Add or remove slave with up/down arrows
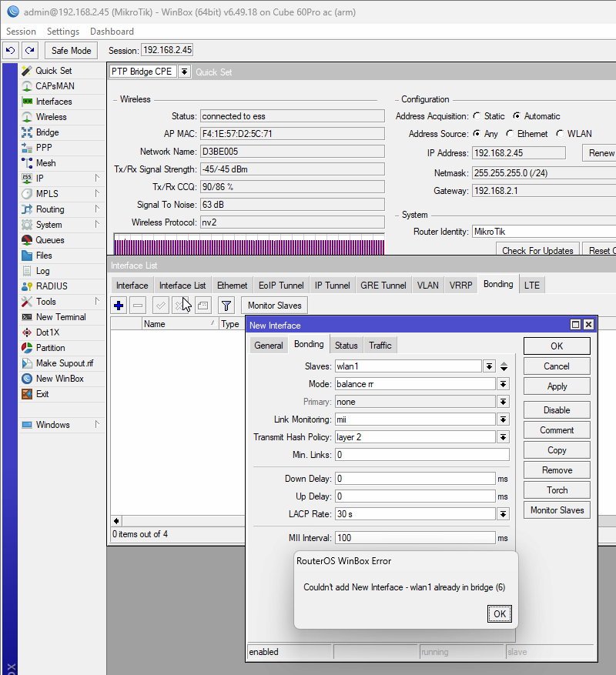The image size is (616, 675). 504,366
